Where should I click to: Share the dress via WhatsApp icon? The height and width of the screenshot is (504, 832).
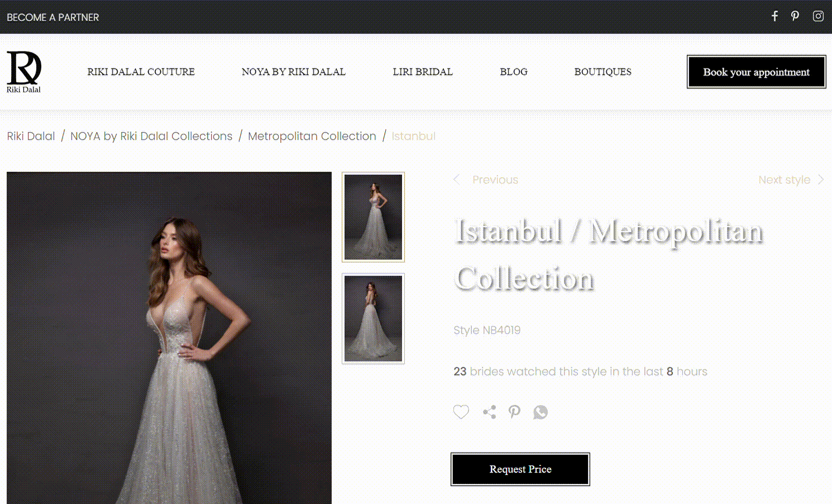(541, 412)
